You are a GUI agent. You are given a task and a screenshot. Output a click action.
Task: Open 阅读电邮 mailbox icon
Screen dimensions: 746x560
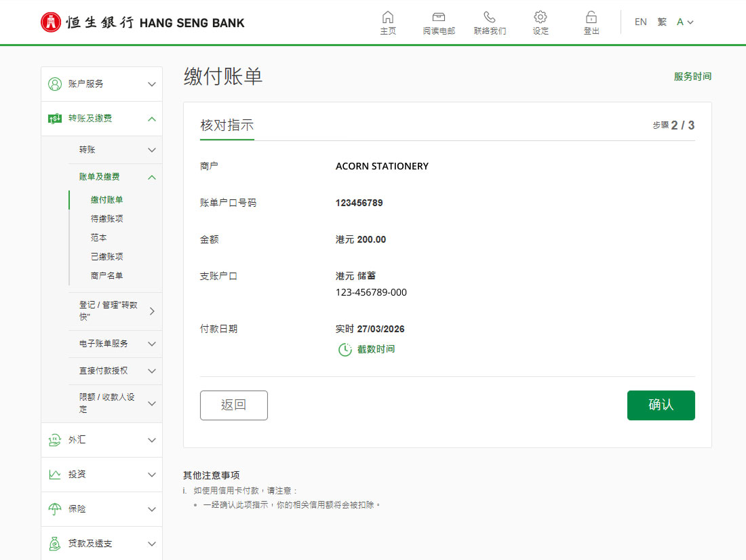(439, 17)
